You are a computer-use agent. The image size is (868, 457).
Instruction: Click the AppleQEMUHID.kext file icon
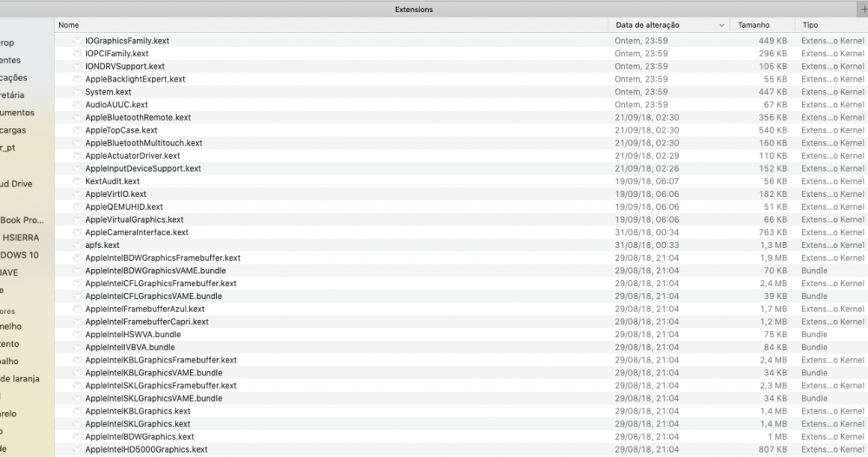[x=77, y=206]
